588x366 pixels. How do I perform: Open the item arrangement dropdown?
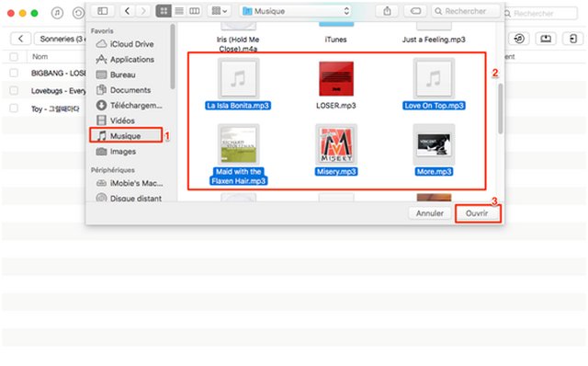(220, 11)
